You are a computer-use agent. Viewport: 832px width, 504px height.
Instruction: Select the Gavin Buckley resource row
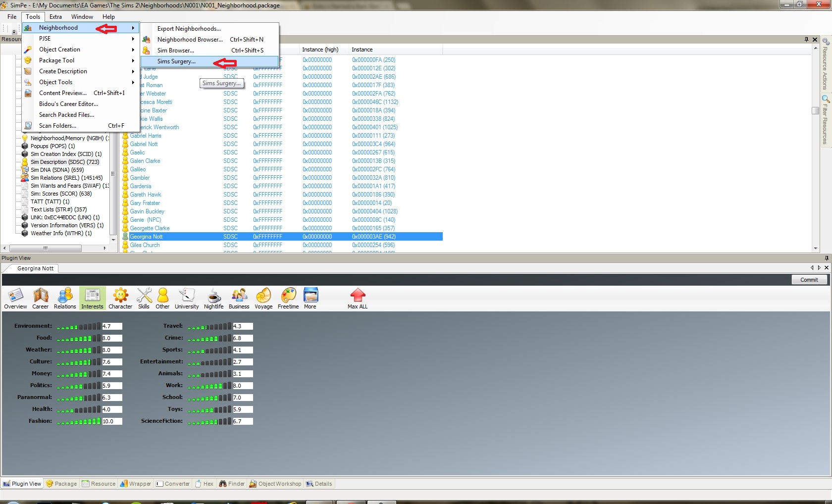point(282,211)
